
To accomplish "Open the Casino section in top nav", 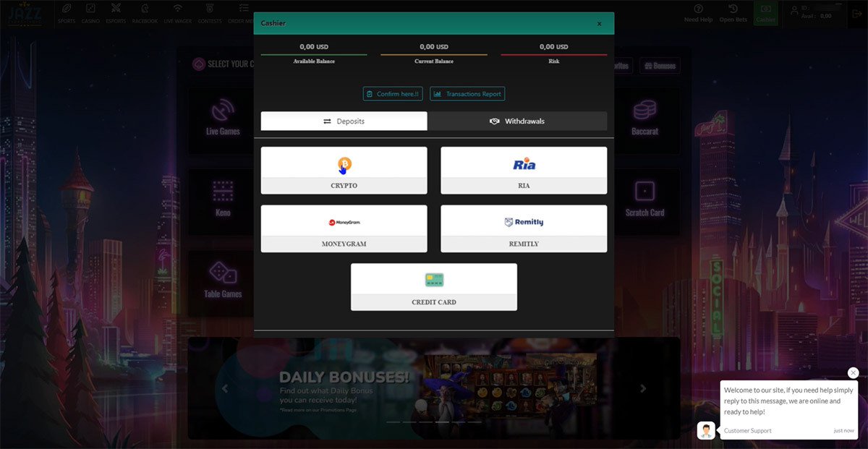I will click(90, 13).
